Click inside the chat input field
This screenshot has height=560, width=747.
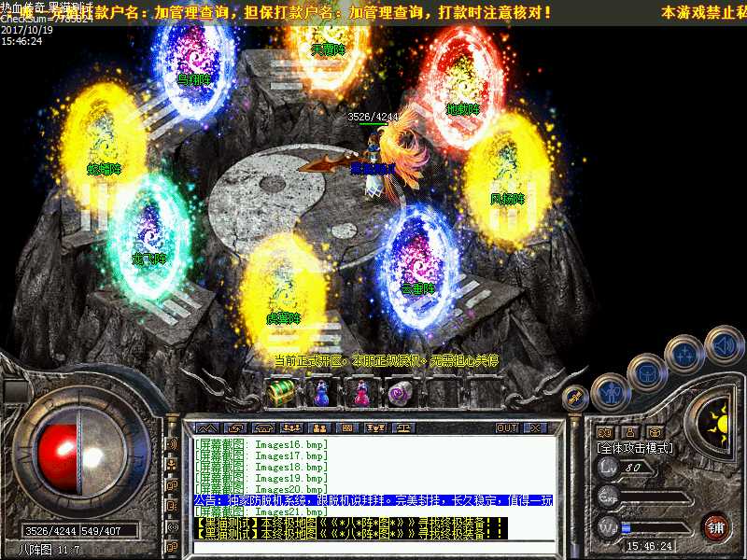coord(374,547)
